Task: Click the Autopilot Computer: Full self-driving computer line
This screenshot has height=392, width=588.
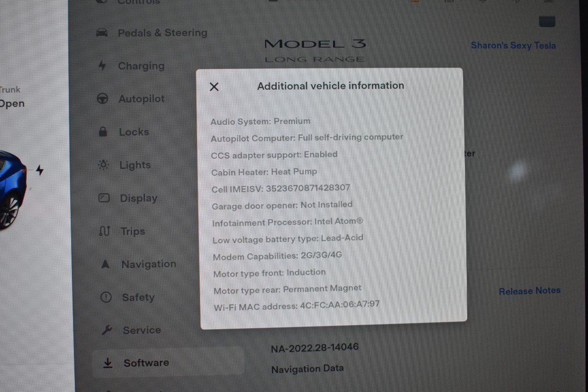Action: (x=307, y=138)
